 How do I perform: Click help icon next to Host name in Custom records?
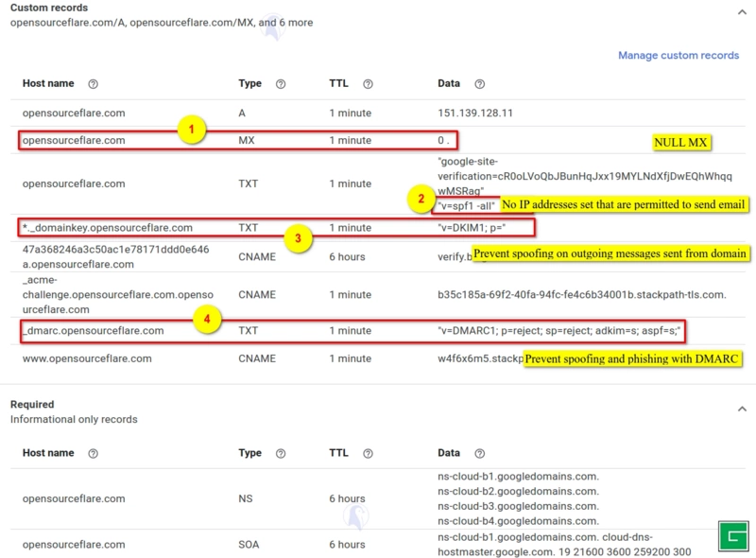[93, 84]
